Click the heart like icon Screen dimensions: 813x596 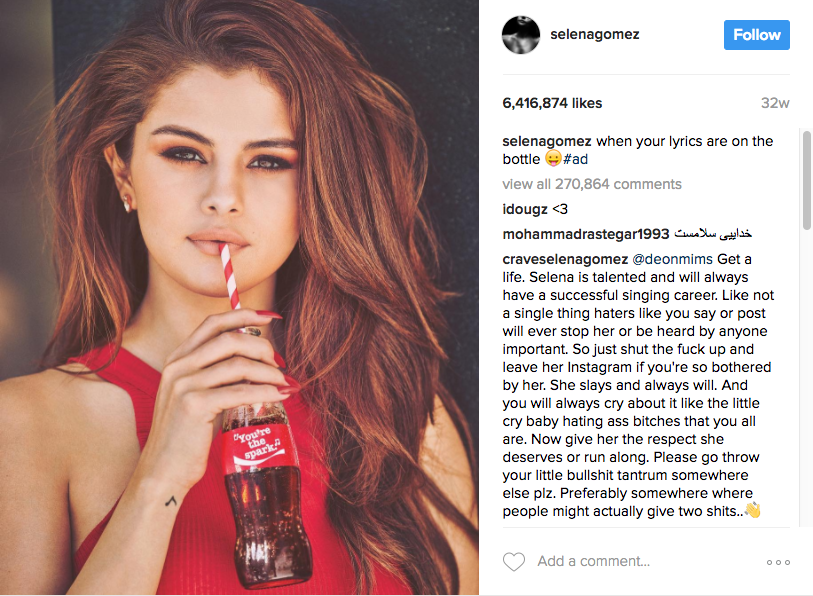514,561
